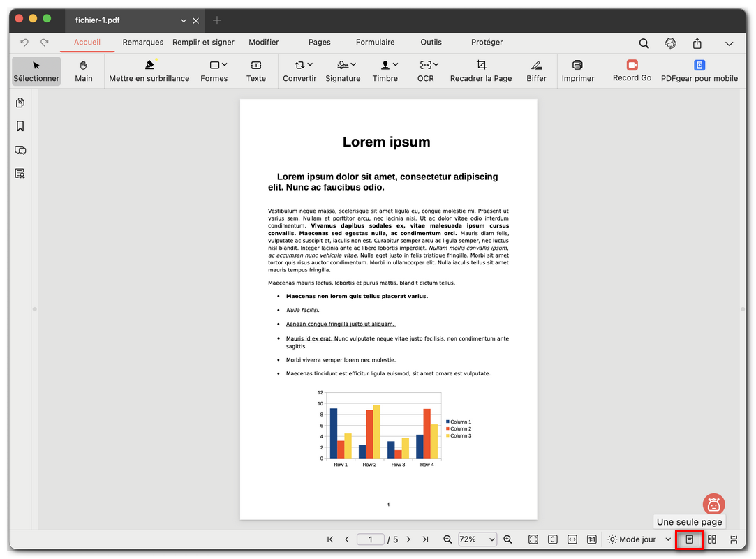Screen dimensions: 756x559
Task: Click the page number input field
Action: pyautogui.click(x=371, y=539)
